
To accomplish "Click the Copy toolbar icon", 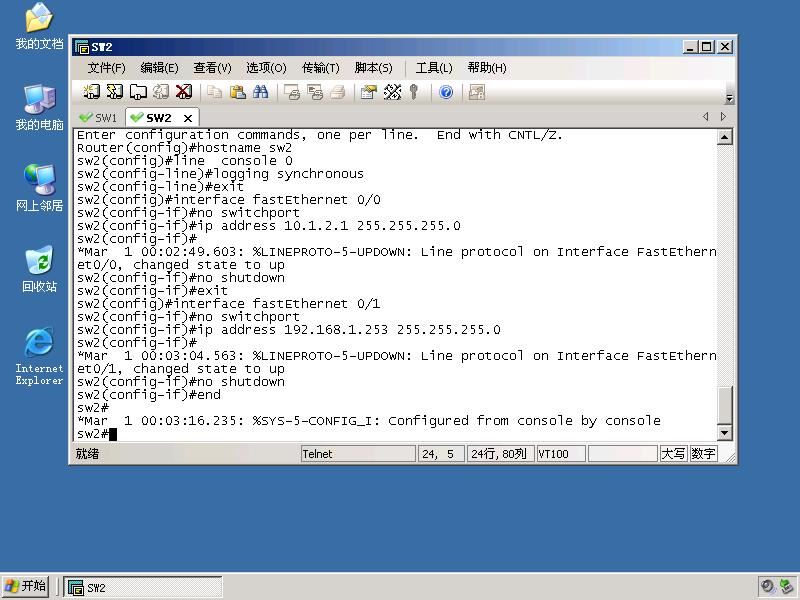I will pyautogui.click(x=214, y=92).
